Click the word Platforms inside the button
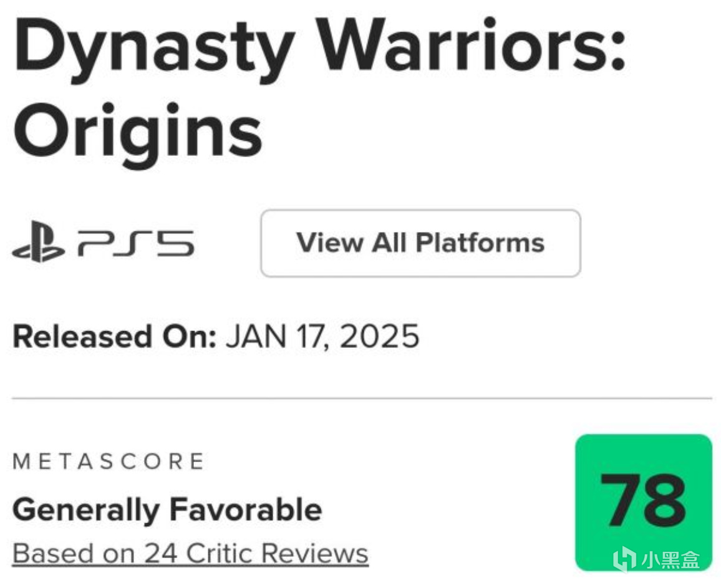This screenshot has height=588, width=721. (480, 243)
